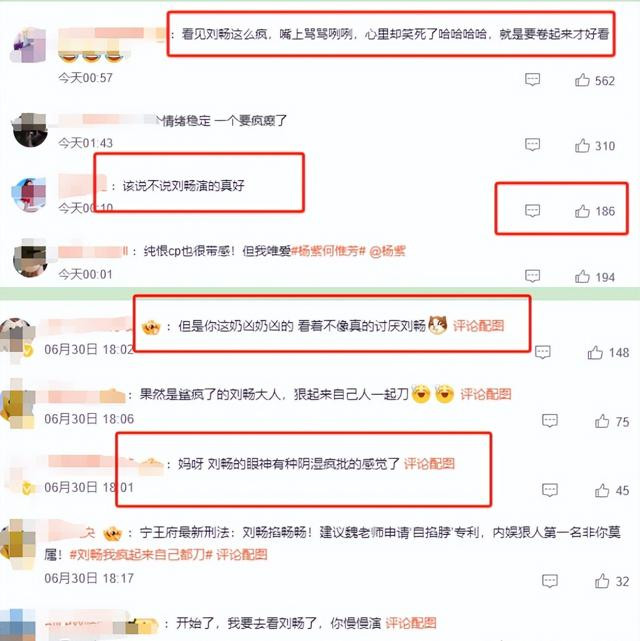The width and height of the screenshot is (640, 641).
Task: Reply to the comment posted at 今天00:57
Action: click(x=533, y=79)
